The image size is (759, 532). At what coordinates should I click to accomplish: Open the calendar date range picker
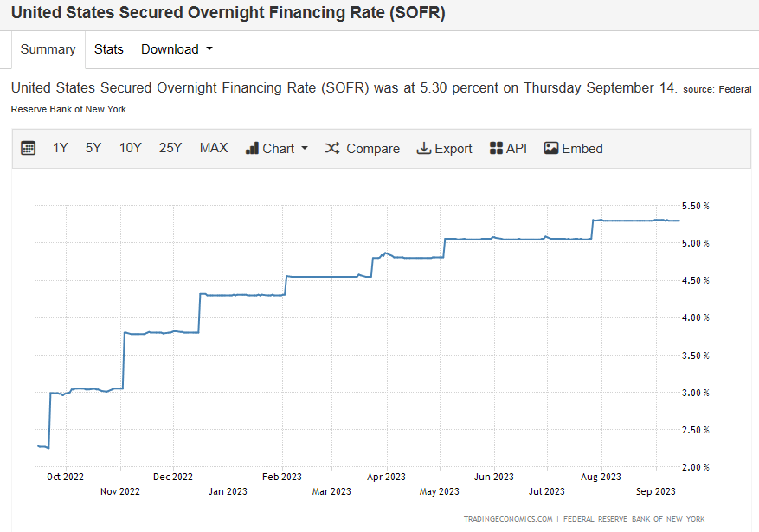[28, 148]
